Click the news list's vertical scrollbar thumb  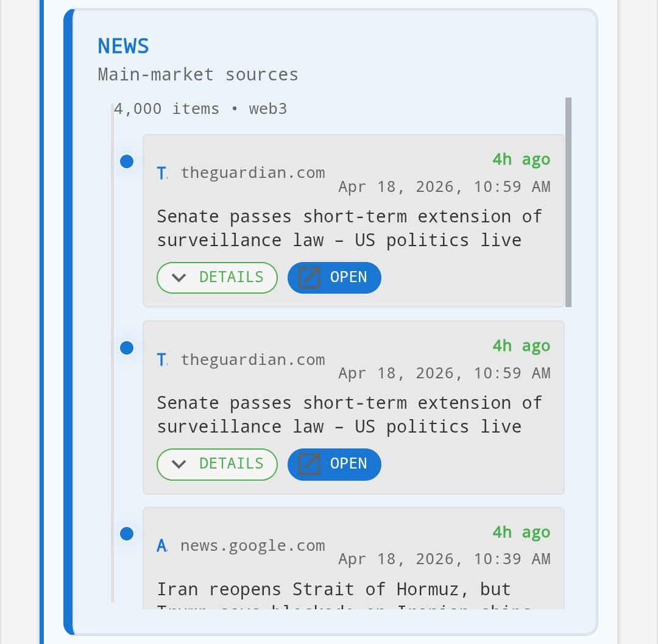[x=568, y=201]
